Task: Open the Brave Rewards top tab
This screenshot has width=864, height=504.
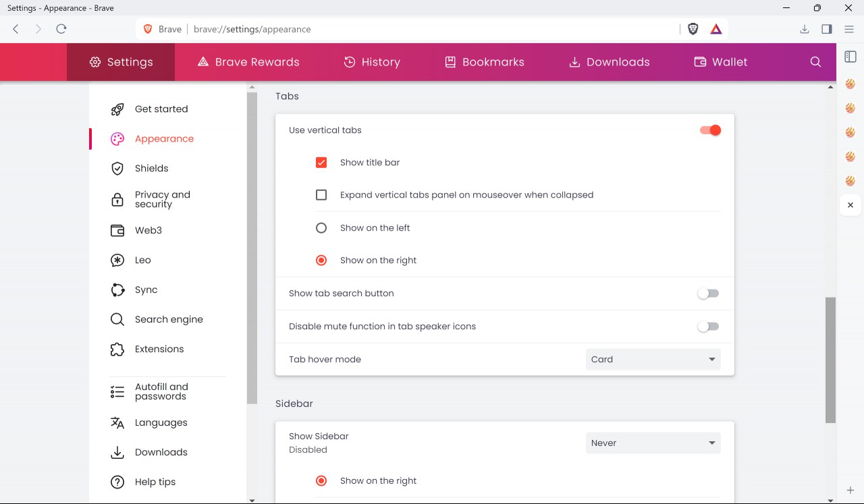Action: [248, 62]
